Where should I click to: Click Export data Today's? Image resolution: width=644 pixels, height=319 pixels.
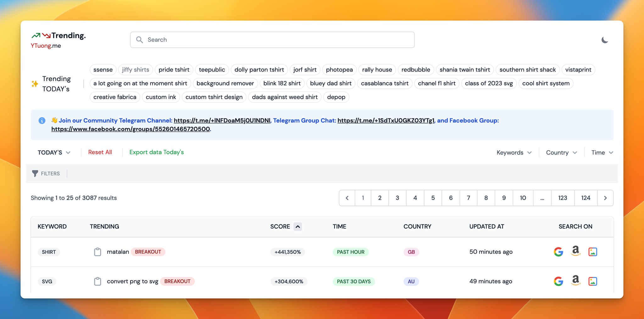[157, 152]
